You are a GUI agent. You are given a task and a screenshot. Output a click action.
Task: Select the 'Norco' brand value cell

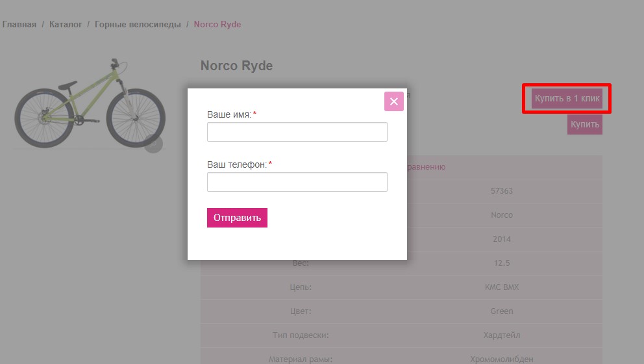tap(501, 214)
